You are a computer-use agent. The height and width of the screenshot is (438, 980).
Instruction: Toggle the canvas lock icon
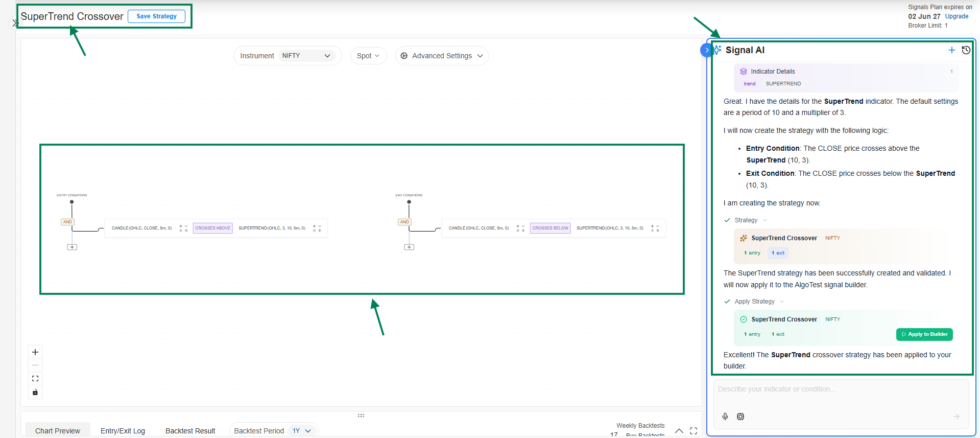coord(35,393)
